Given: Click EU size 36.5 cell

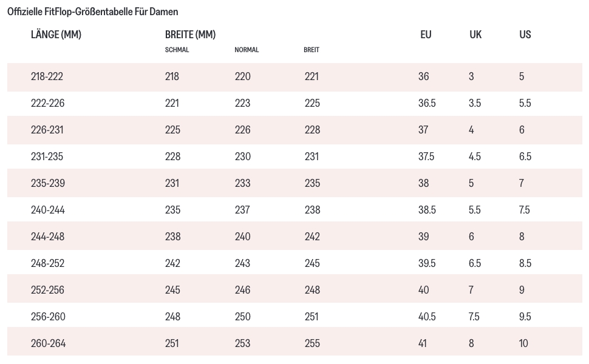Looking at the screenshot, I should click(427, 103).
